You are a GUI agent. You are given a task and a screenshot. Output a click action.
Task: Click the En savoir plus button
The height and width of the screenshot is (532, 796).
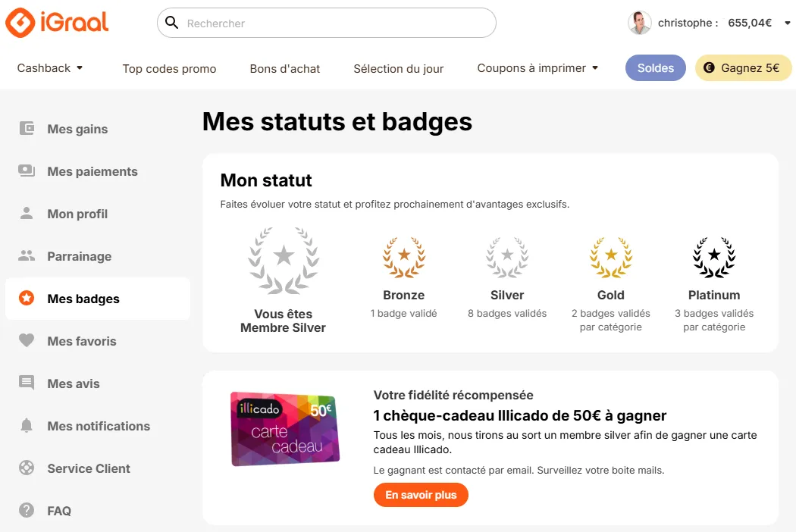(x=421, y=495)
